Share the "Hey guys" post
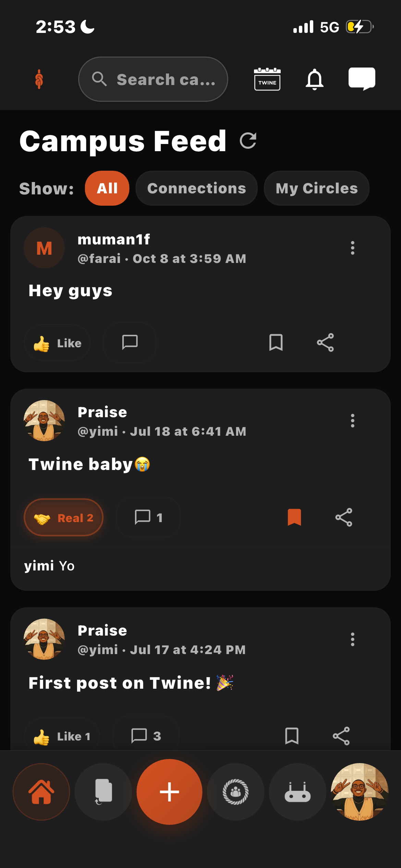This screenshot has height=868, width=401. [325, 342]
